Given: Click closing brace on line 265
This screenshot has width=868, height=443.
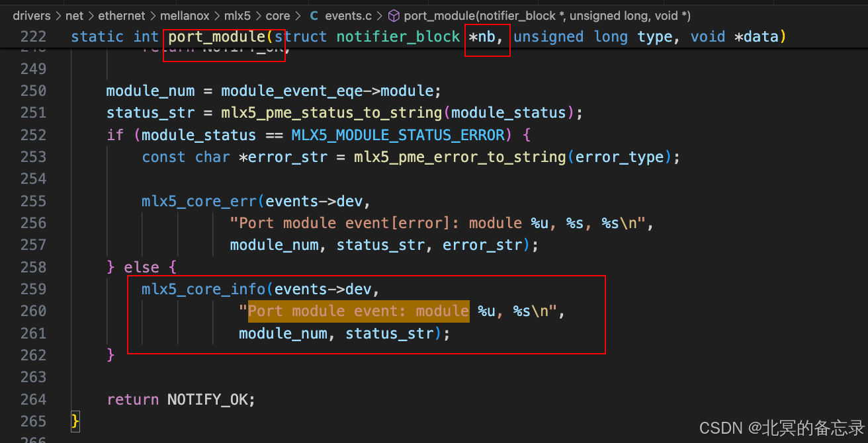Looking at the screenshot, I should click(75, 421).
